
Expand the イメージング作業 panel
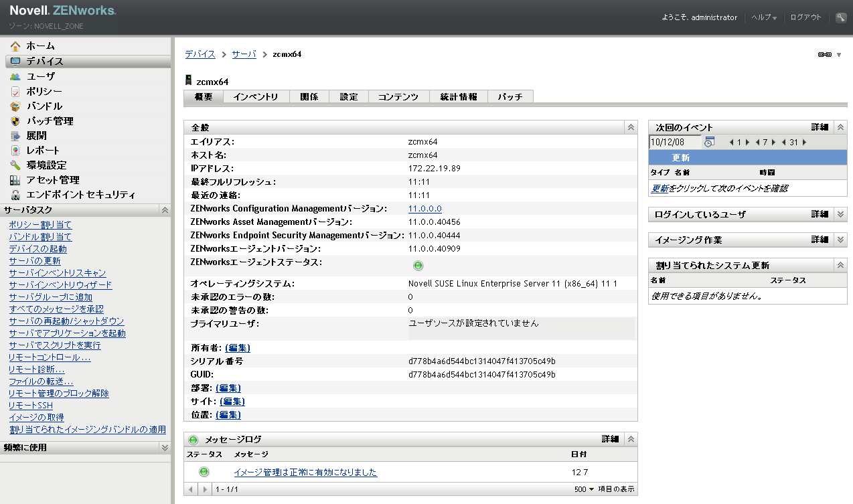point(841,240)
